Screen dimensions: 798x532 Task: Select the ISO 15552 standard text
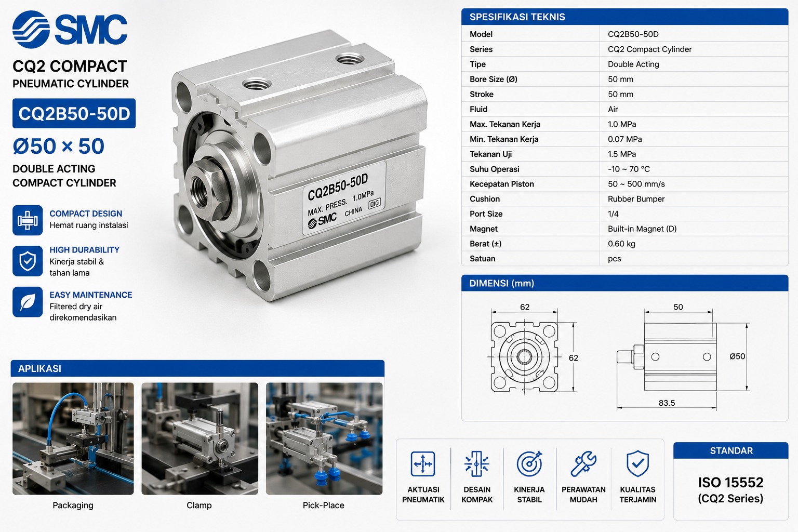click(x=731, y=483)
